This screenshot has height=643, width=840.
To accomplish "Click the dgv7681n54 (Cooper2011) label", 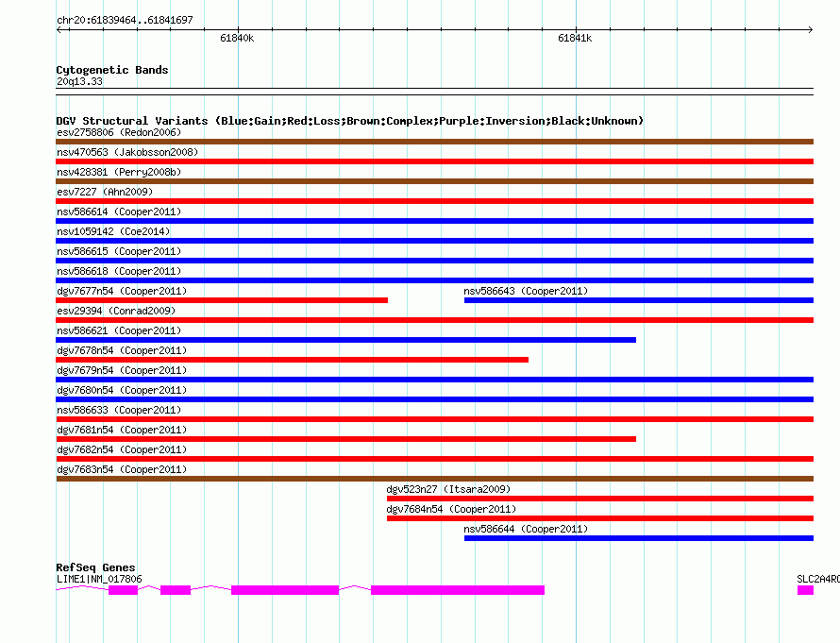I will (122, 430).
